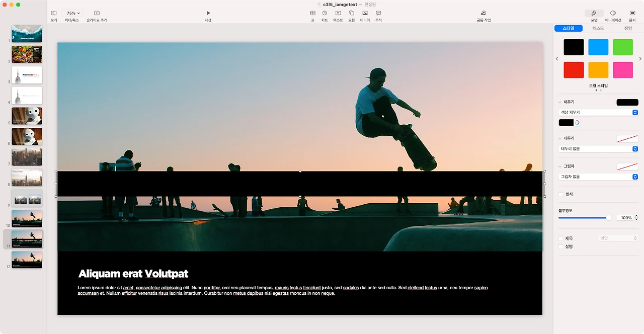
Task: Open the 도형 (Shape) toolbar icon
Action: [x=352, y=13]
